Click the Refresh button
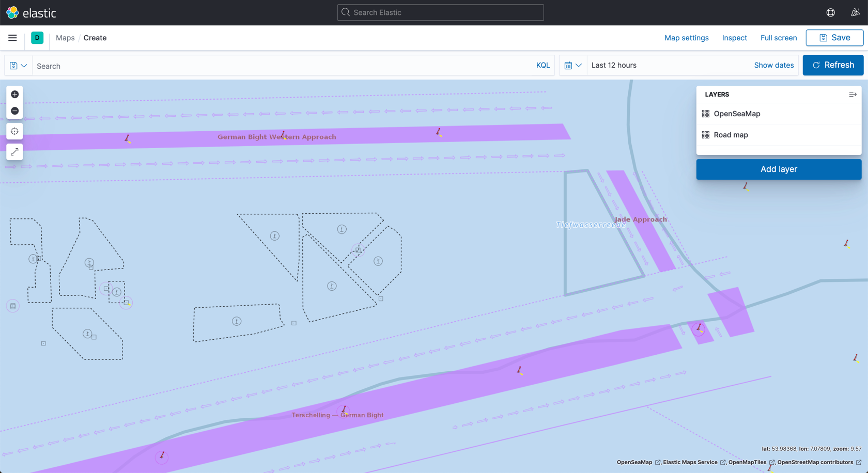The width and height of the screenshot is (868, 473). click(833, 65)
